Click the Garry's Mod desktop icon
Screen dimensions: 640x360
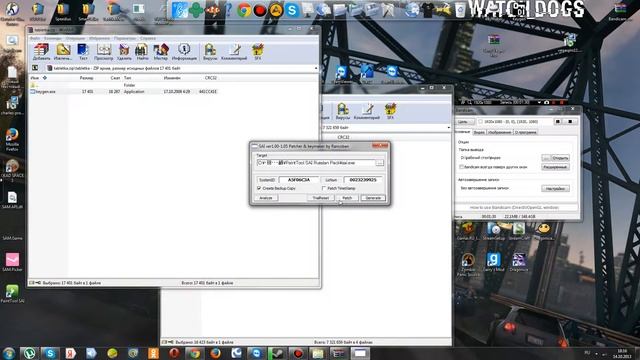[494, 262]
